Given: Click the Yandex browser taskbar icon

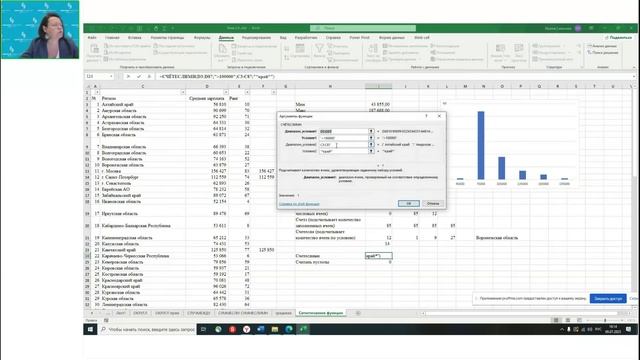Looking at the screenshot, I should 247,329.
